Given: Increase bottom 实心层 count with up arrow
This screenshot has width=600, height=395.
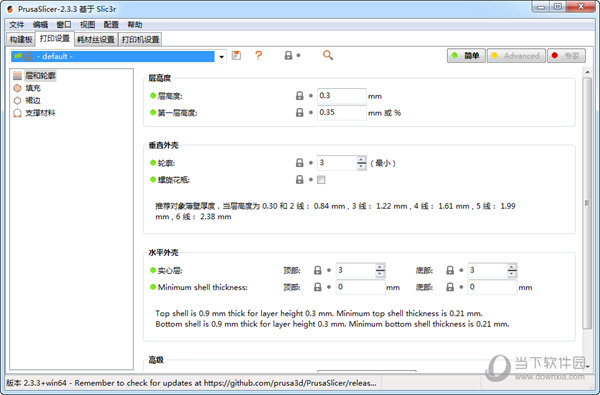Looking at the screenshot, I should (512, 267).
